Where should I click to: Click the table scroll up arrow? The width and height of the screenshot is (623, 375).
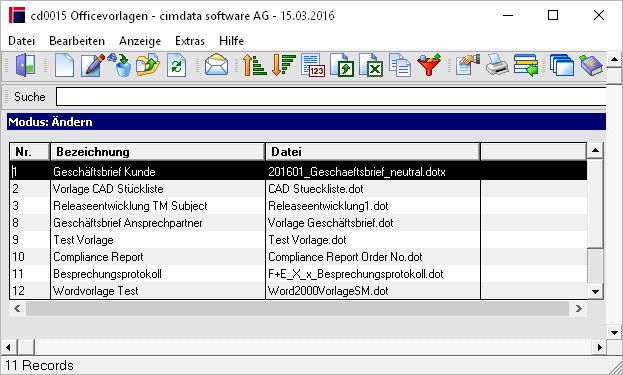595,150
